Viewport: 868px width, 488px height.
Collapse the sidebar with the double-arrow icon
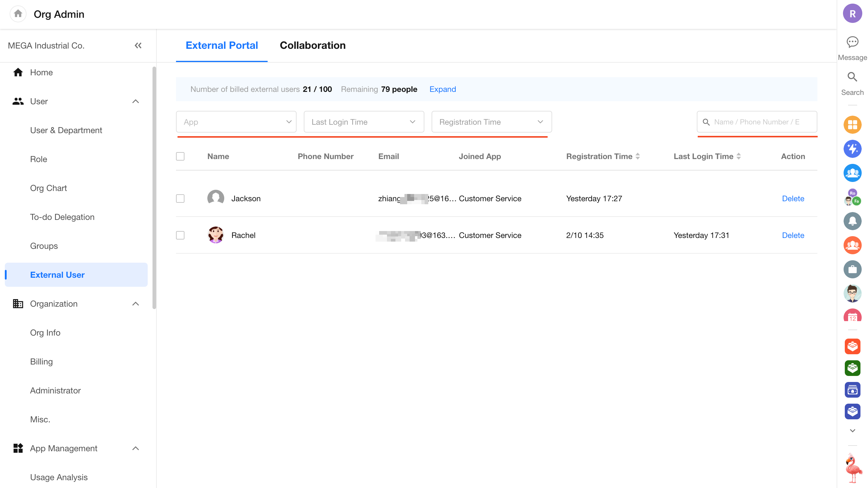(138, 45)
